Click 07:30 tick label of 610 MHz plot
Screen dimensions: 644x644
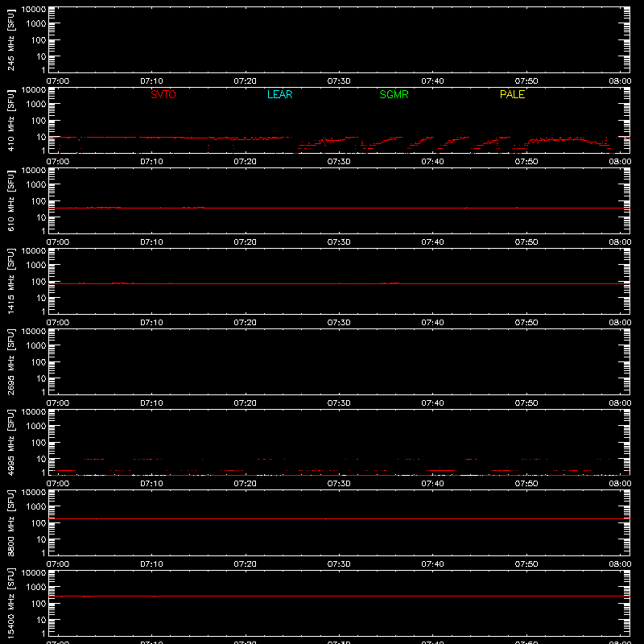coord(339,242)
